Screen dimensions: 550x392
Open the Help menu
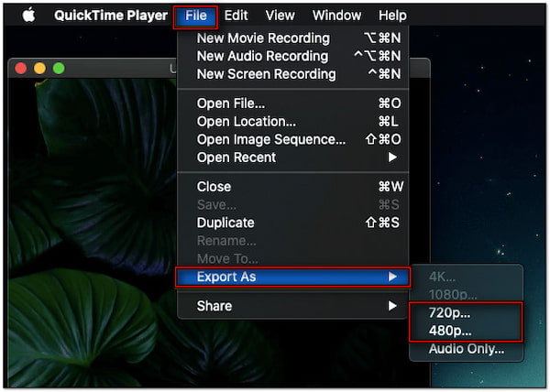point(392,16)
